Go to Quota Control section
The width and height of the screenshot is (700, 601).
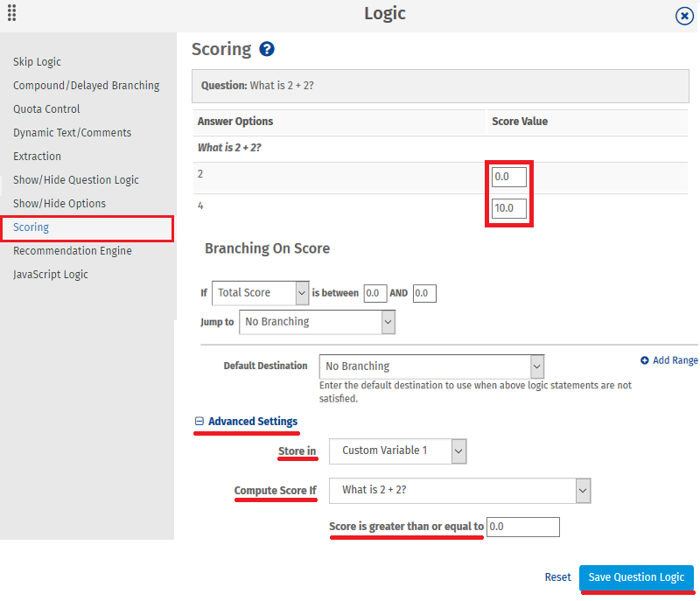(46, 109)
